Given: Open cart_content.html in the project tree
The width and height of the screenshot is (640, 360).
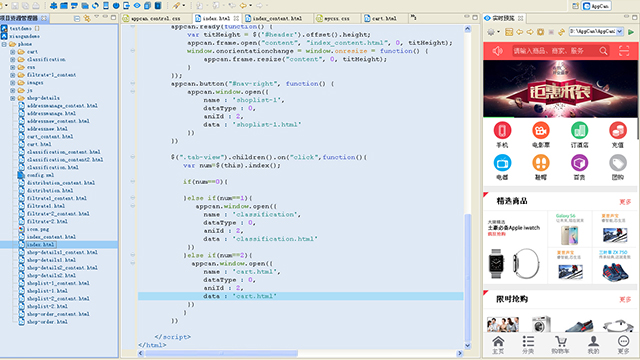Looking at the screenshot, I should click(50, 136).
